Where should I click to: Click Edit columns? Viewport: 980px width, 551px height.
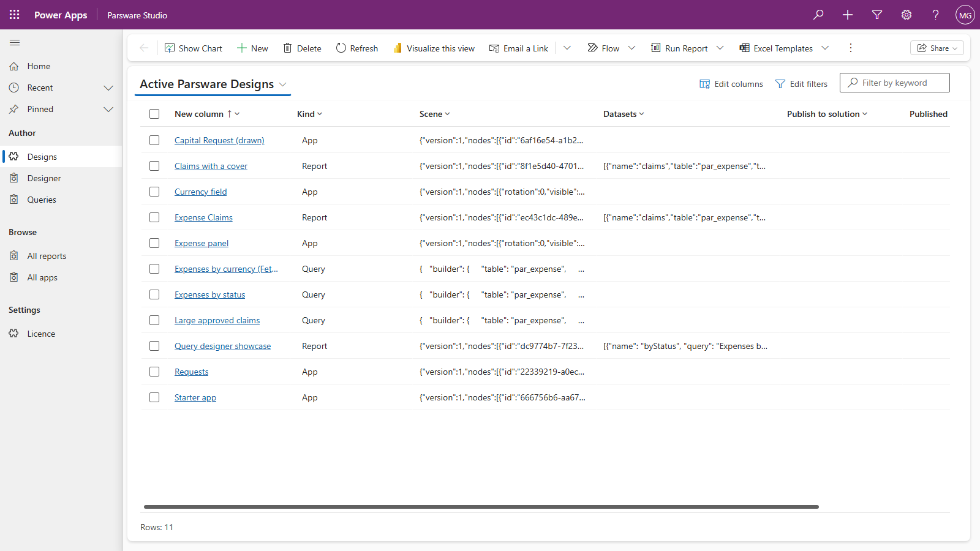tap(731, 84)
